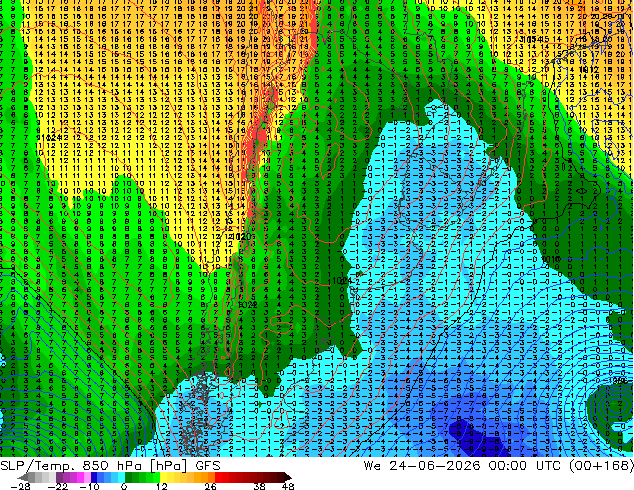Viewport: 634px width, 490px height.
Task: Pick the yellow swatch on the temperature legend
Action: [x=163, y=477]
